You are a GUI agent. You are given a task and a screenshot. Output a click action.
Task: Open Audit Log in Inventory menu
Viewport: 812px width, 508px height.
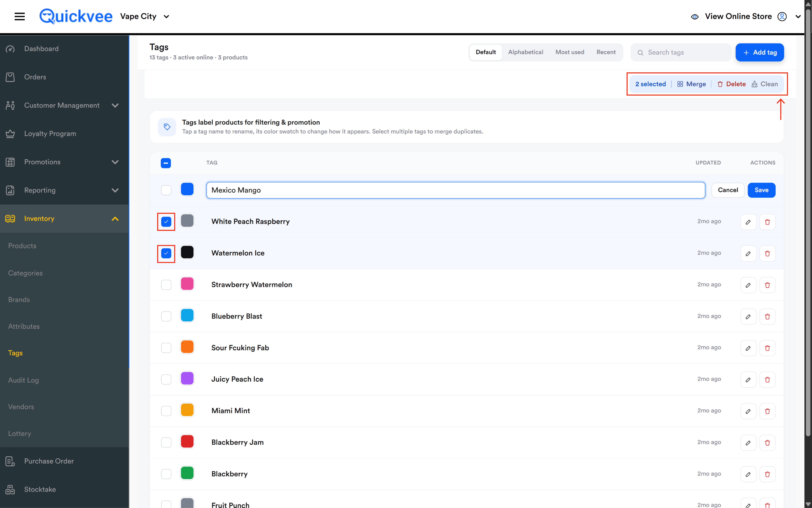click(24, 380)
